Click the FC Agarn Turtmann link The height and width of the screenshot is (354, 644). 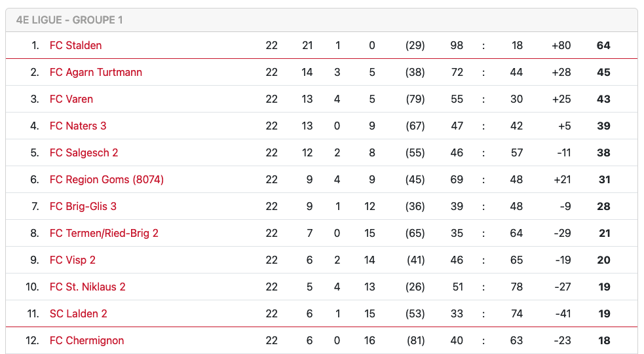point(96,72)
